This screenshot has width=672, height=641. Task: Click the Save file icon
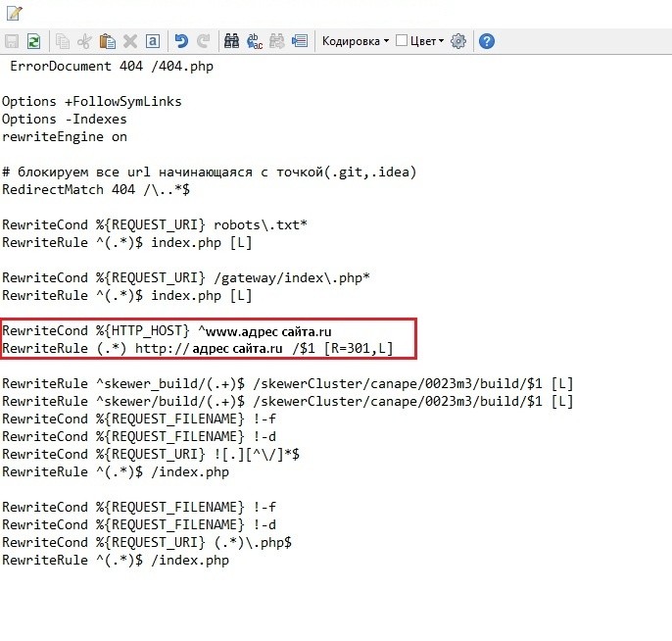pyautogui.click(x=13, y=41)
